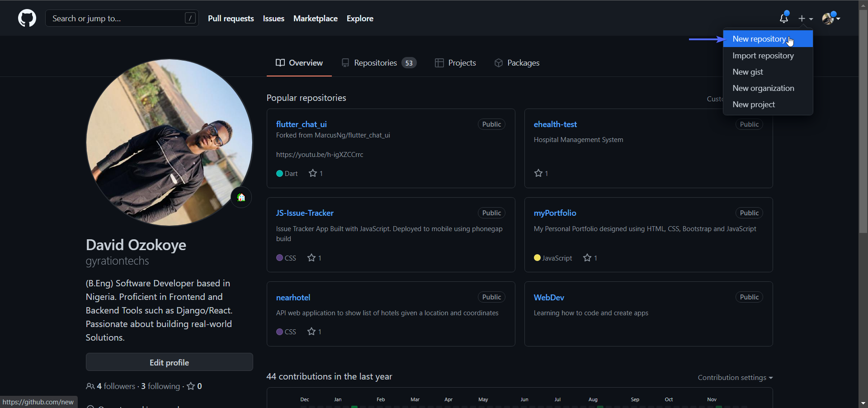The image size is (868, 408).
Task: Choose New organization option
Action: pyautogui.click(x=768, y=88)
